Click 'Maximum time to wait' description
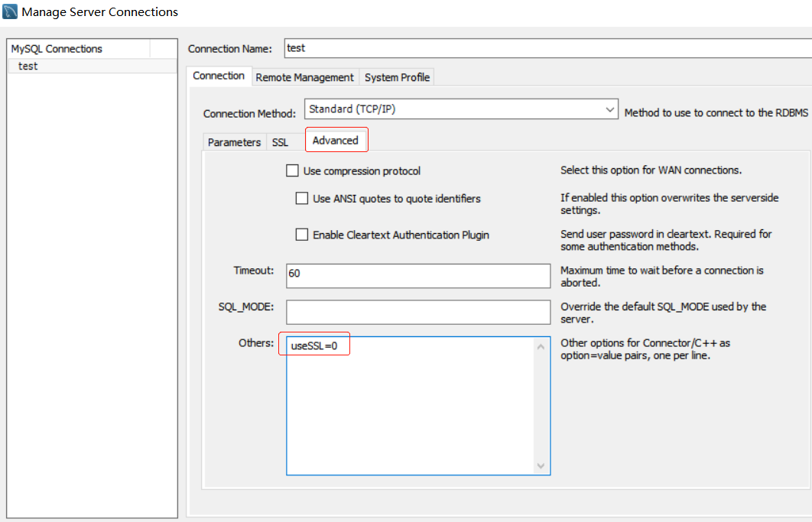 [662, 277]
